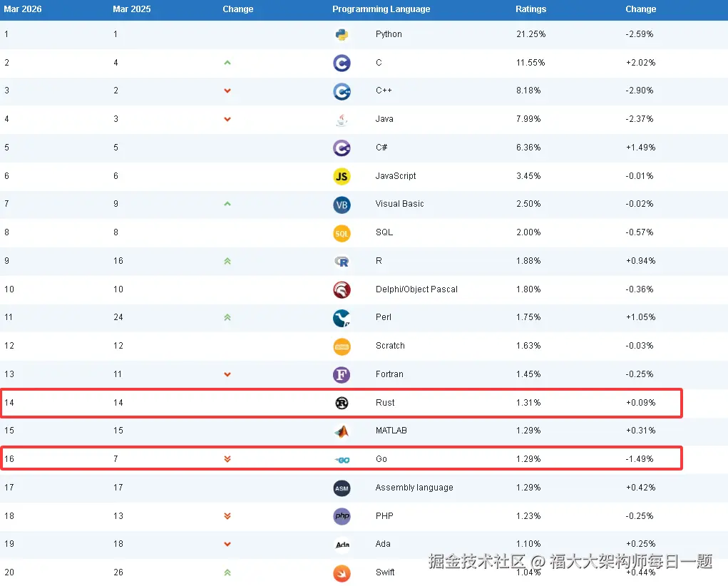728x586 pixels.
Task: Click the red down arrow in Ada row
Action: pyautogui.click(x=227, y=544)
